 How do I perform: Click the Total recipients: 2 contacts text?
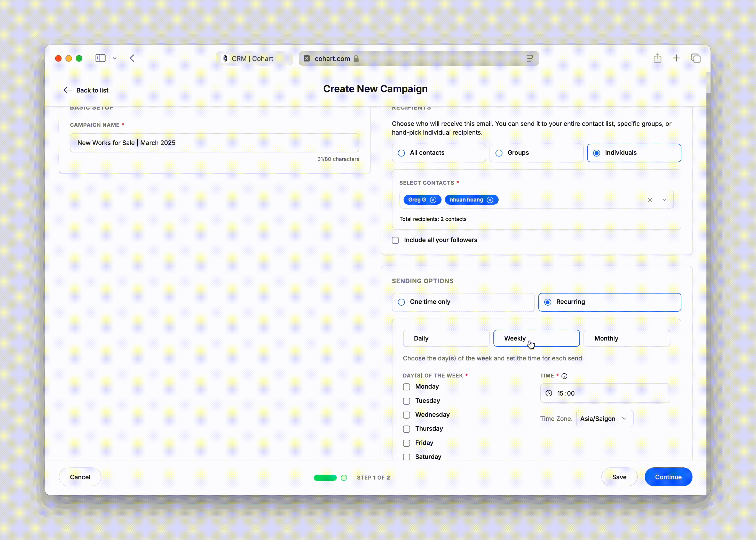coord(433,219)
